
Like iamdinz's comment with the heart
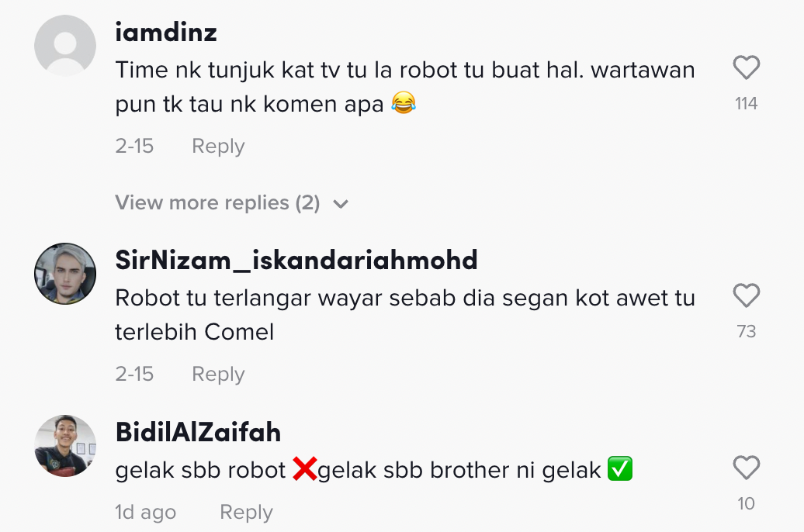(x=746, y=69)
